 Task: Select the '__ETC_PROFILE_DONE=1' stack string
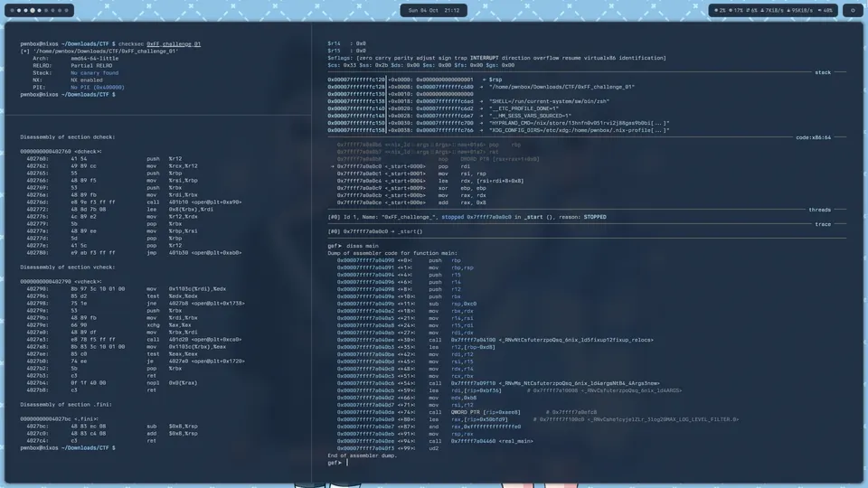(x=524, y=108)
